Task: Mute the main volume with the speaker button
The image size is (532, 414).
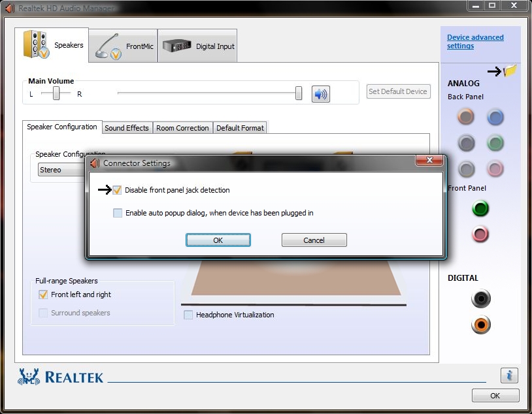Action: (x=321, y=94)
